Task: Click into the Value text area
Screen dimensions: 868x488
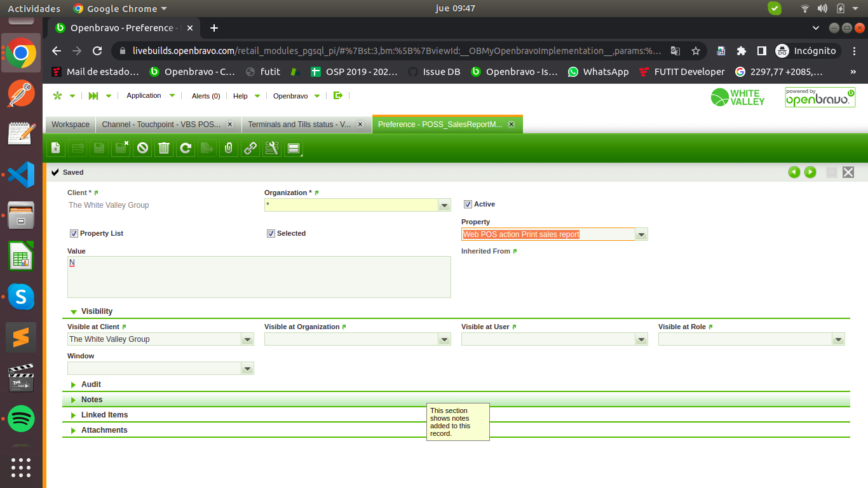Action: [x=259, y=277]
